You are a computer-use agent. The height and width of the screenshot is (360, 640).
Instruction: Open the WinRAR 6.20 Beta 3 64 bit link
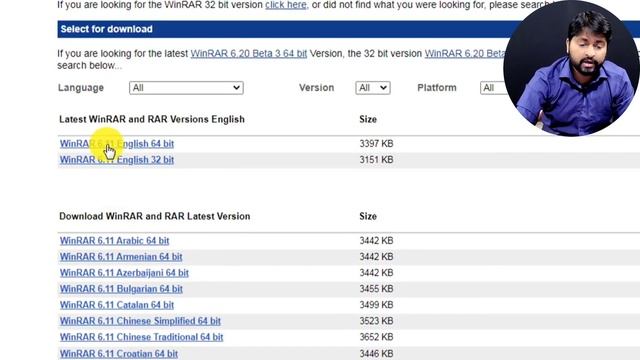click(249, 53)
